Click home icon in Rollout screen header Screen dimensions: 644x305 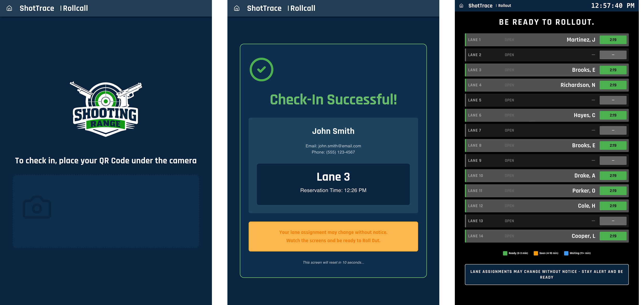pos(461,6)
